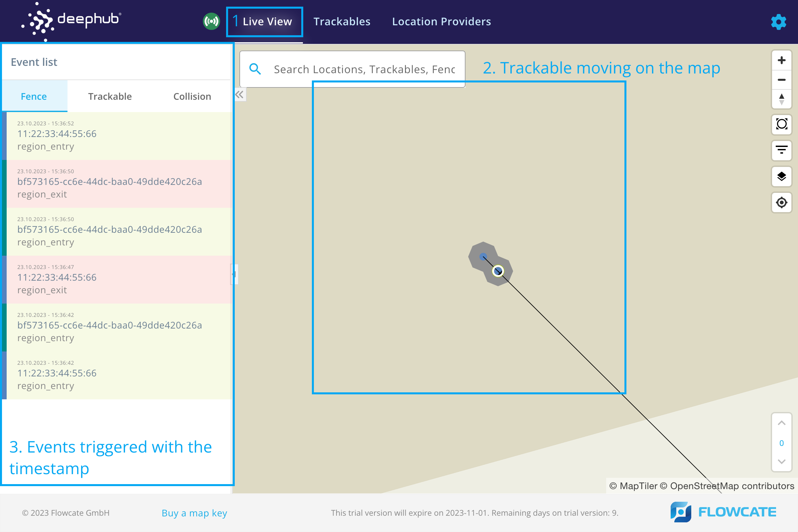Zoom in on the map
Viewport: 798px width, 532px height.
pos(782,61)
